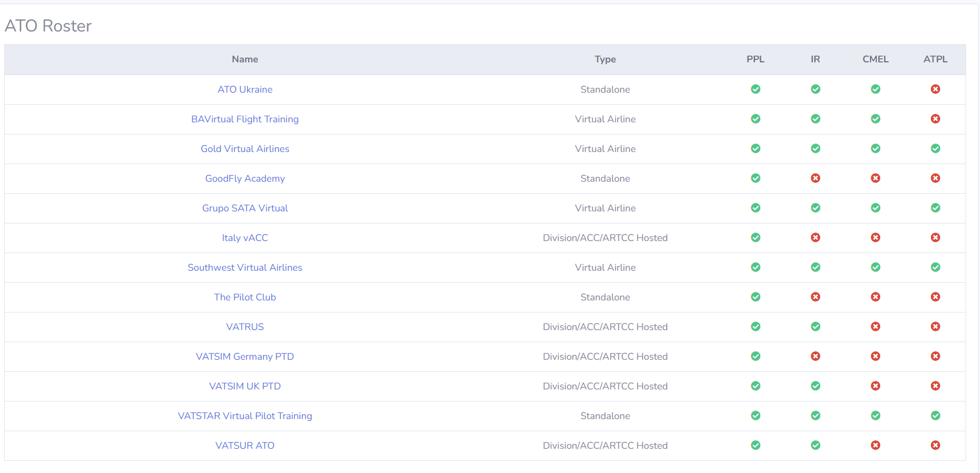Click Grupo SATA Virtual's Virtual Airline cell

coord(605,208)
